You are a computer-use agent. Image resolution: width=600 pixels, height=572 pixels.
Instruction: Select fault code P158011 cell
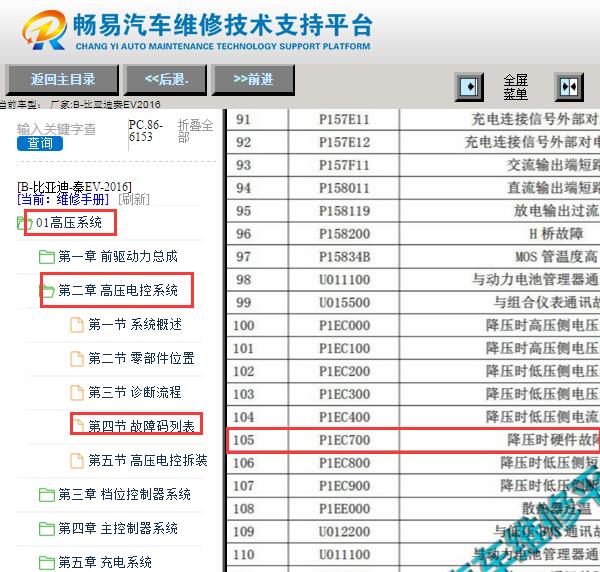(344, 188)
